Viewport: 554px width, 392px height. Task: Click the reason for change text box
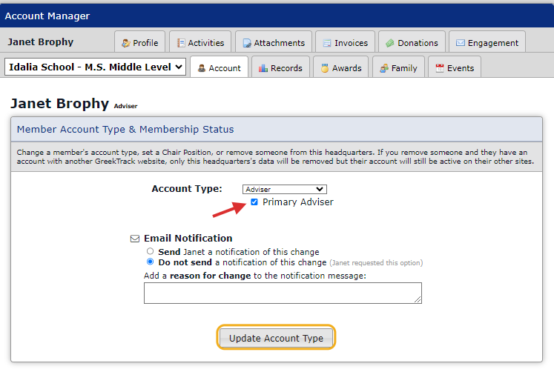[x=283, y=293]
